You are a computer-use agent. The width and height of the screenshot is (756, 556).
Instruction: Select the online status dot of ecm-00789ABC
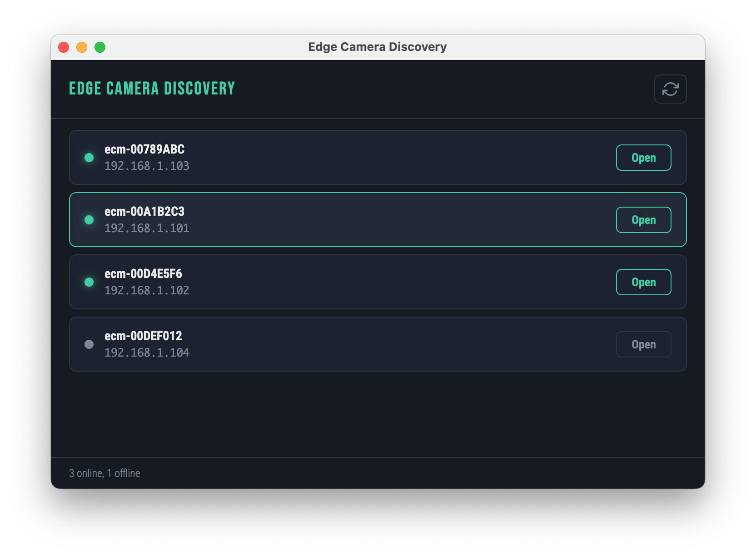[x=89, y=158]
